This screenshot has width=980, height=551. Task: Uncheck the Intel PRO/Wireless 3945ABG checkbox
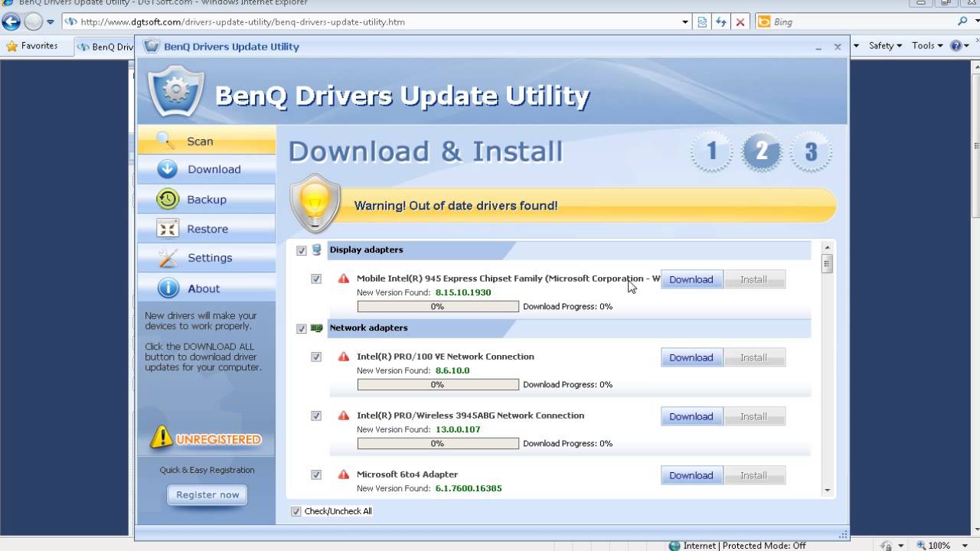(316, 416)
